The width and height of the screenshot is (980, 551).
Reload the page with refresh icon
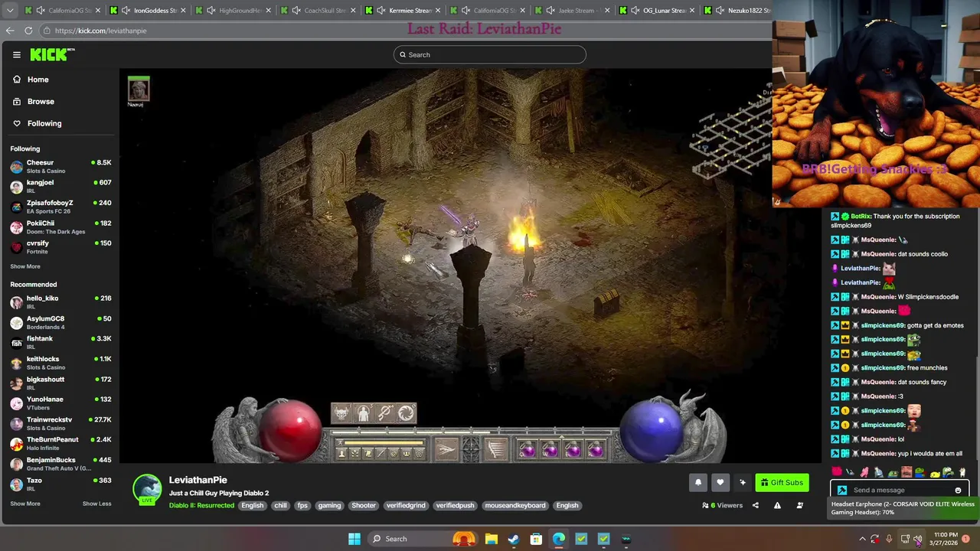click(28, 31)
